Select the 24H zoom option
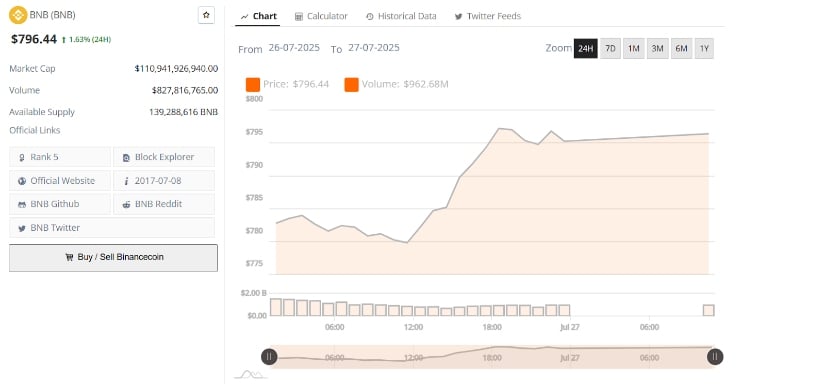This screenshot has height=384, width=825. coord(586,48)
